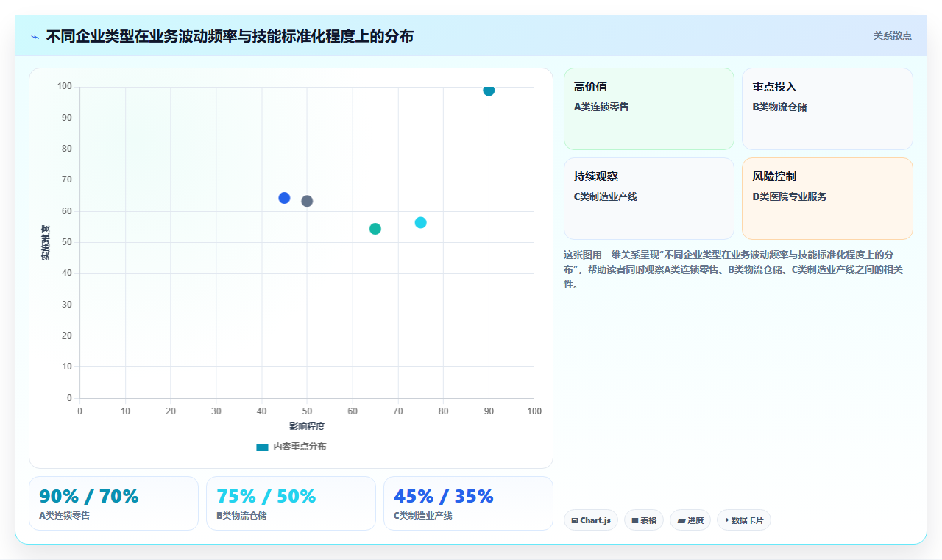This screenshot has height=560, width=942.
Task: Click the 表格 tag
Action: (x=644, y=520)
